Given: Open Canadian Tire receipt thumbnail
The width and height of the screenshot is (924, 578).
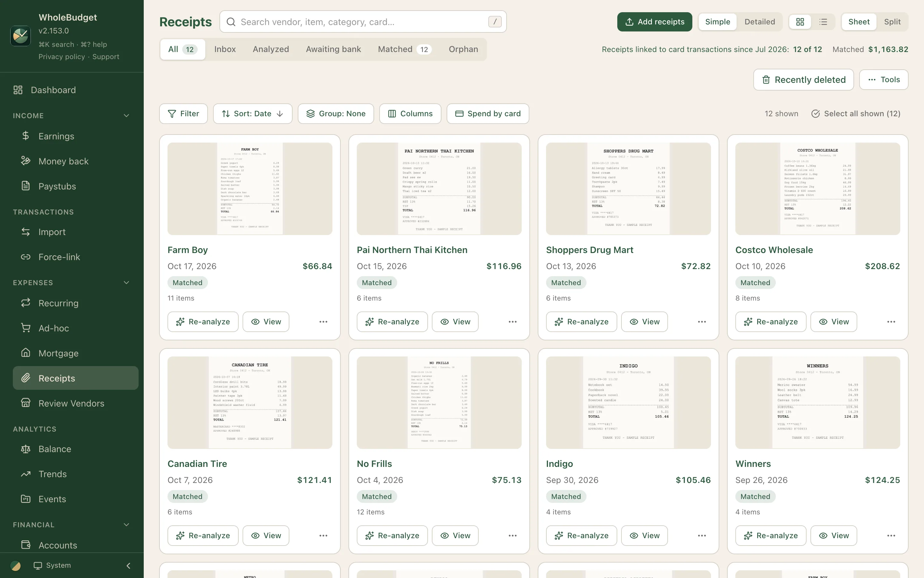Looking at the screenshot, I should (x=250, y=403).
